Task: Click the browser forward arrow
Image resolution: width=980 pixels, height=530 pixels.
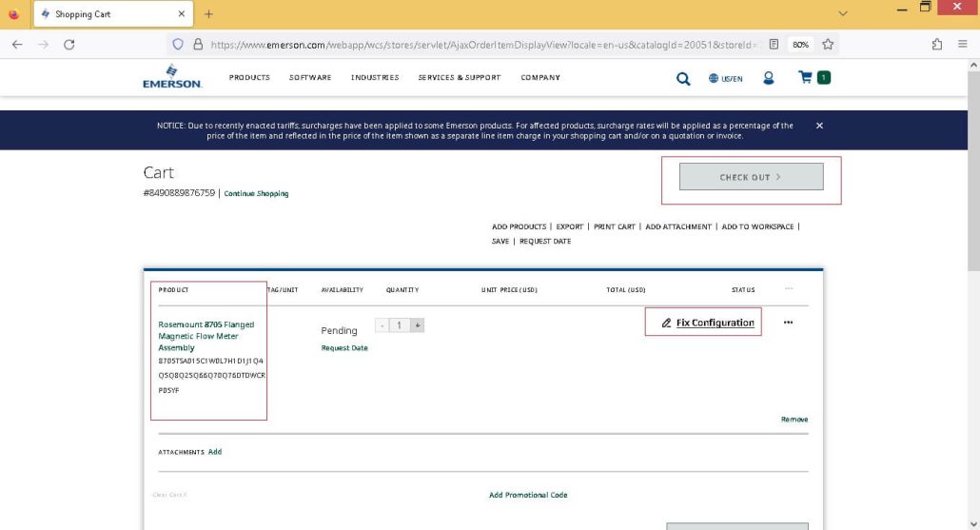Action: click(x=43, y=45)
